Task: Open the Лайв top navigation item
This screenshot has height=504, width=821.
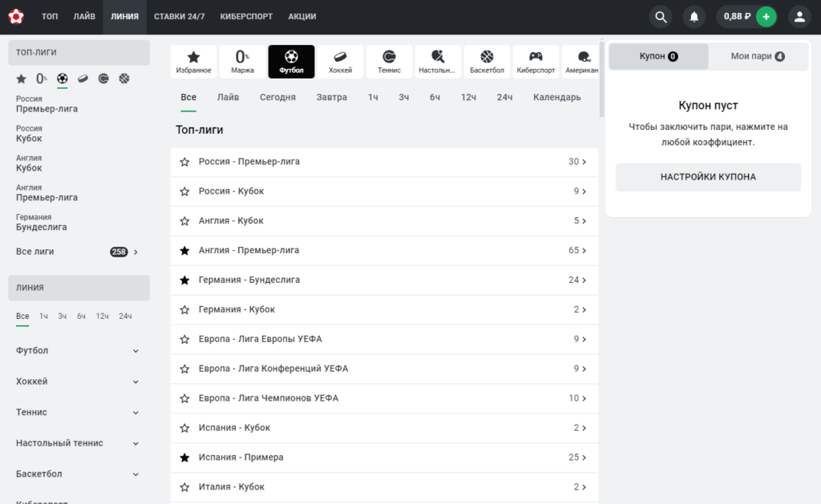Action: pyautogui.click(x=84, y=17)
